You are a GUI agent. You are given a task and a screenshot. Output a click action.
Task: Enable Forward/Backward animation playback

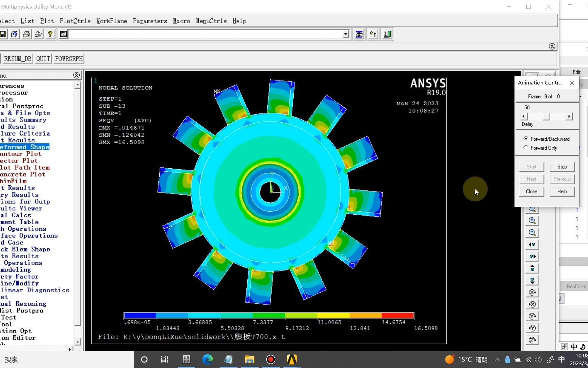point(526,139)
